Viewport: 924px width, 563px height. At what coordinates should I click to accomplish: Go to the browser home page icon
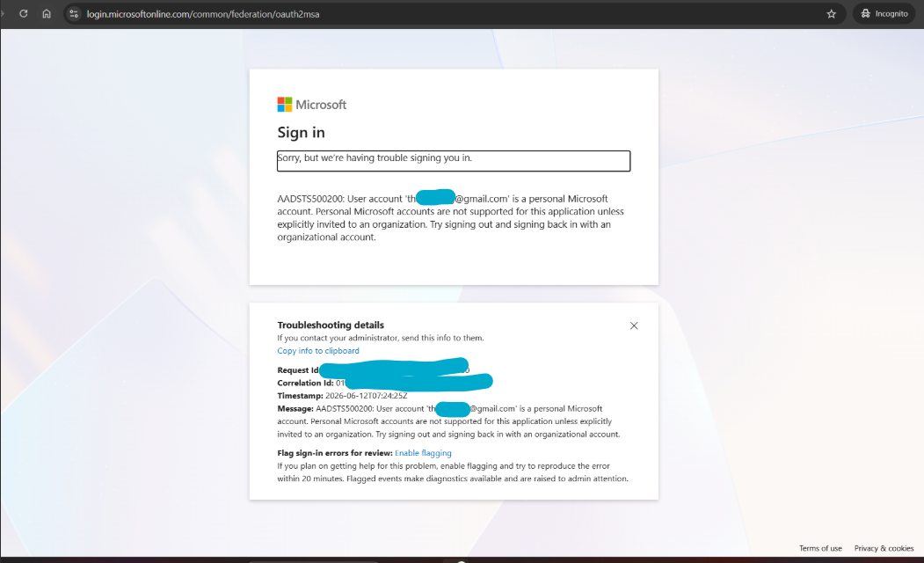[x=47, y=13]
